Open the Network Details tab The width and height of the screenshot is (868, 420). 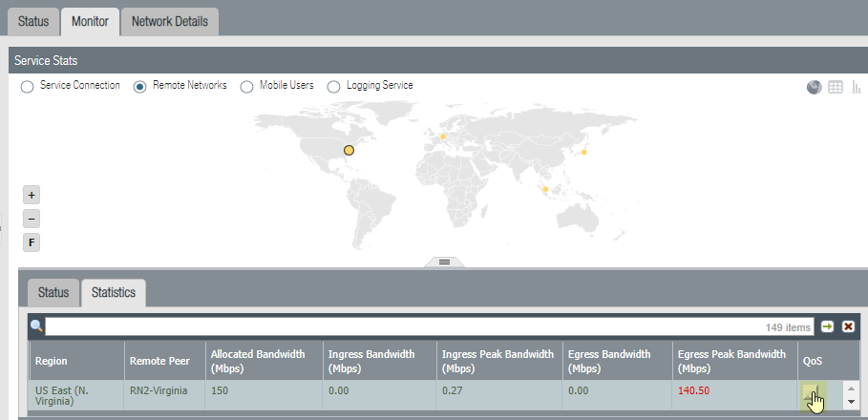[x=170, y=21]
